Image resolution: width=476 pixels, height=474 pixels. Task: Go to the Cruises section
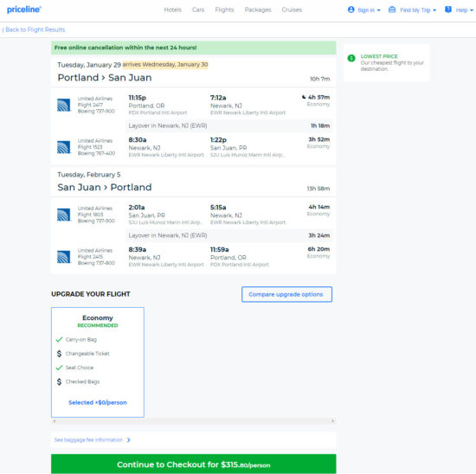292,10
